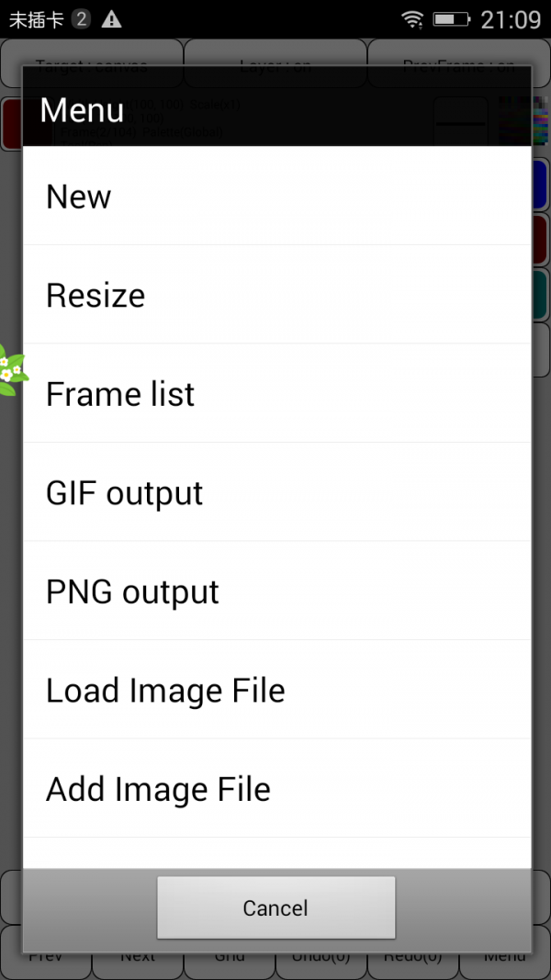Choose PNG output in the menu
This screenshot has width=551, height=980.
tap(275, 592)
